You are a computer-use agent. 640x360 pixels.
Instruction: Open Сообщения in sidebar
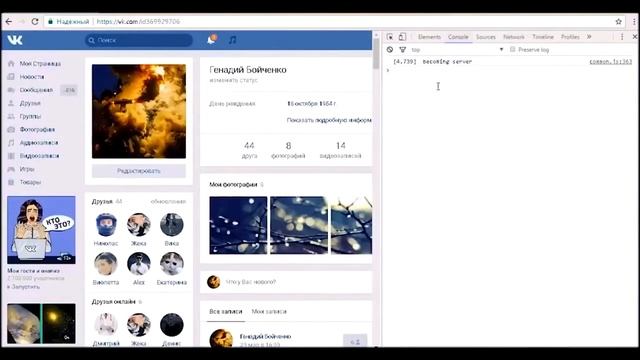click(36, 90)
